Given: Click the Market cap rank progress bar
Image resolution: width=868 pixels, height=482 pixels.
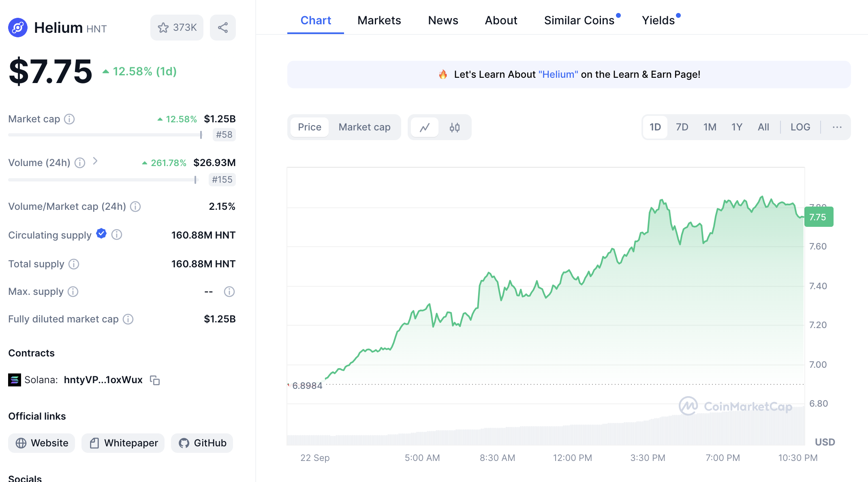Looking at the screenshot, I should click(105, 135).
